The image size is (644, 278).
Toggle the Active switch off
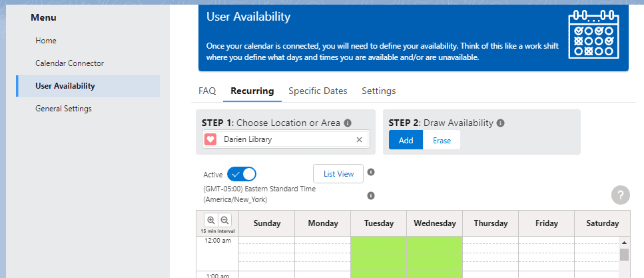pos(241,174)
